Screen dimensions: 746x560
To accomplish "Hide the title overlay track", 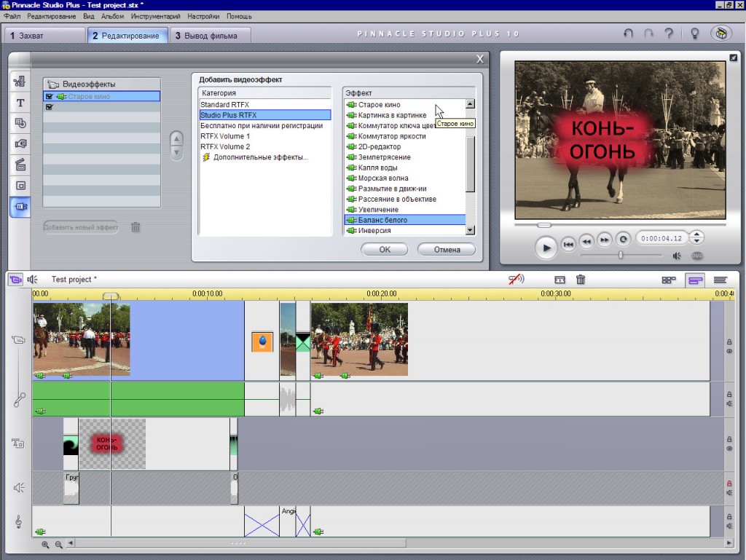I will coord(729,449).
